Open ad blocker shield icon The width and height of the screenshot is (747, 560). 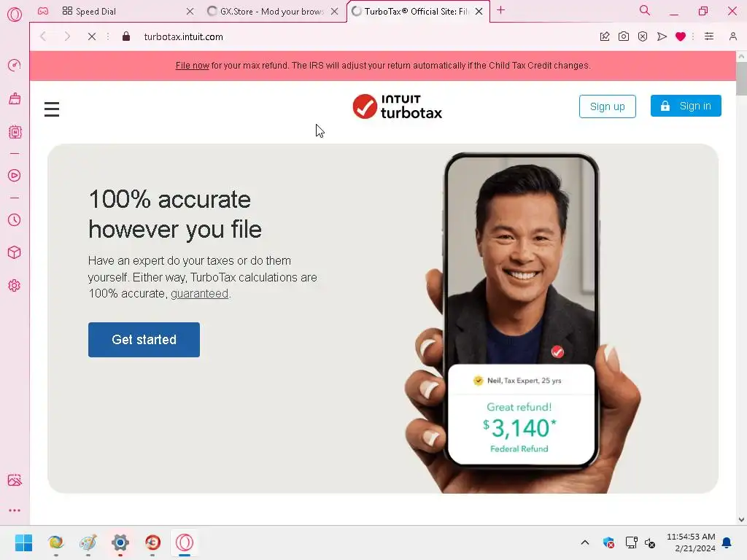click(x=643, y=36)
